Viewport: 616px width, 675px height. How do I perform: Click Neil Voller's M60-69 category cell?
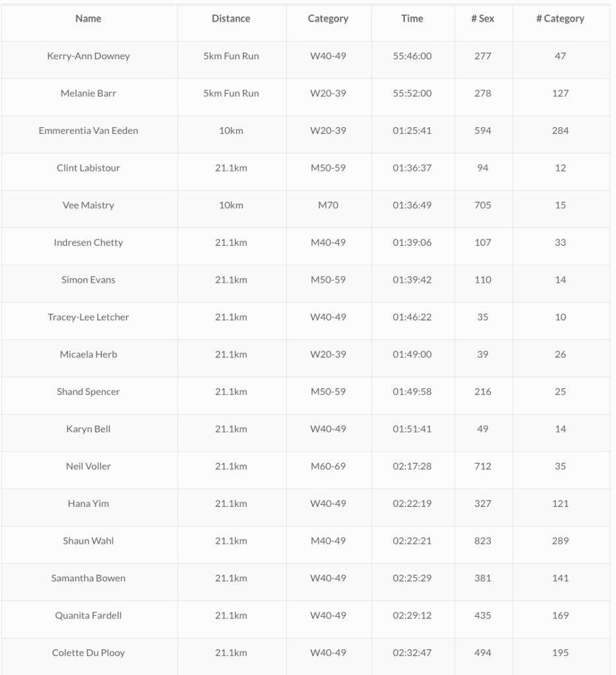(328, 467)
